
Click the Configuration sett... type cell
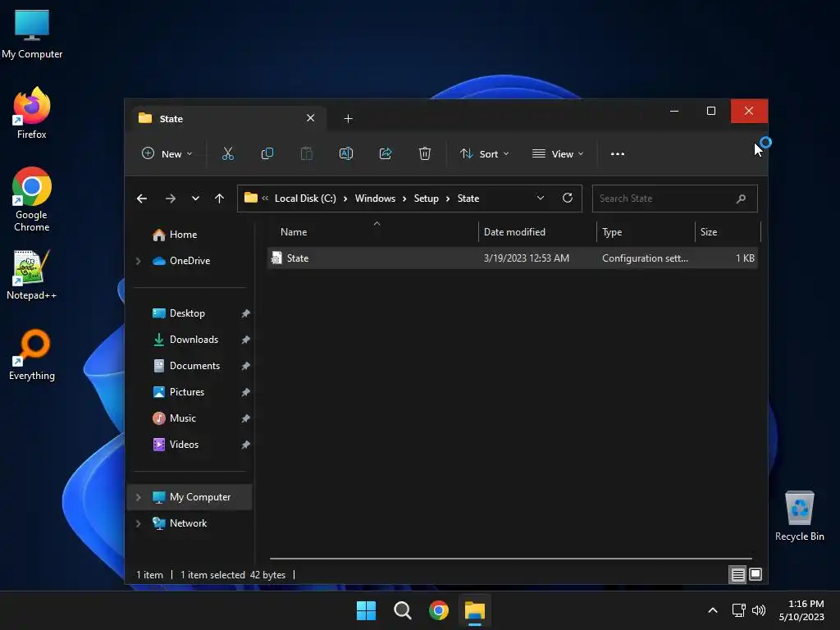click(645, 258)
